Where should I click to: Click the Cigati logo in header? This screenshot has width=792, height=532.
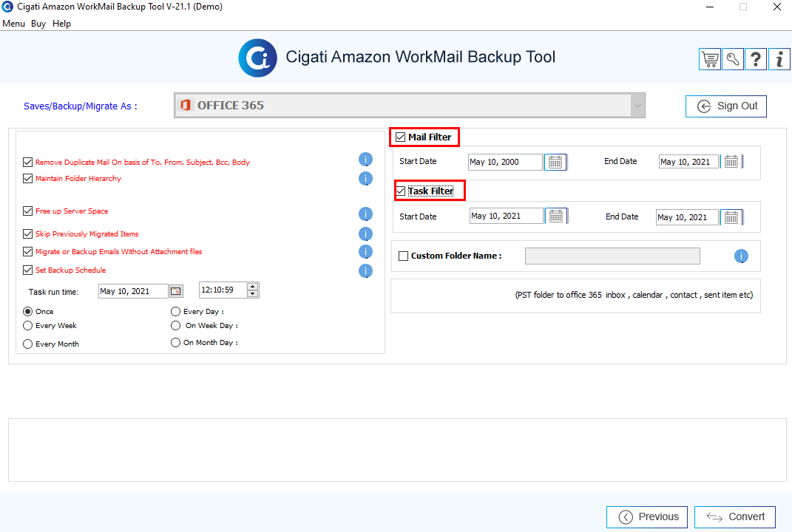coord(257,58)
